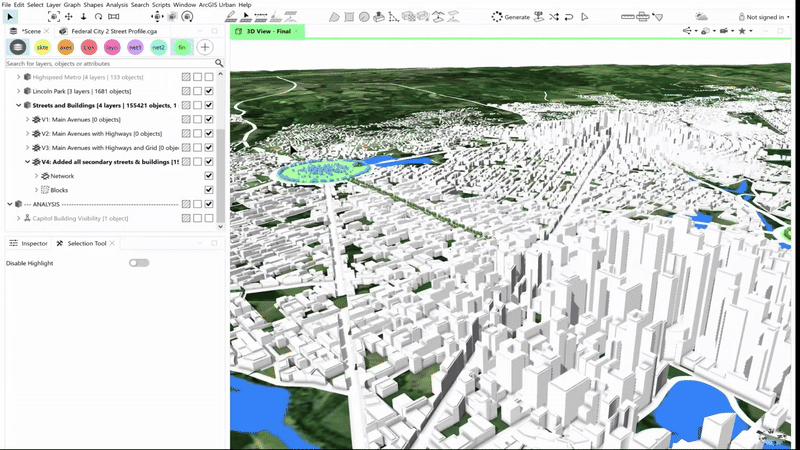Expand the Lincoln Park layer group
The width and height of the screenshot is (800, 450).
tap(18, 91)
